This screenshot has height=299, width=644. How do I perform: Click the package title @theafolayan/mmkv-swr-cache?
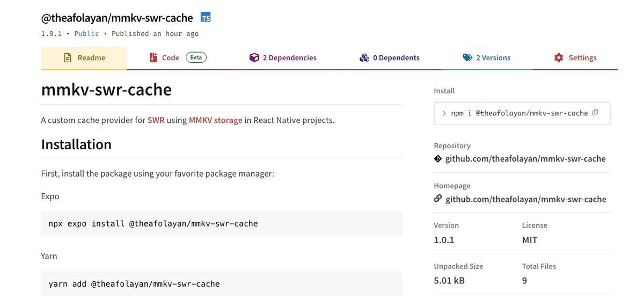[117, 18]
